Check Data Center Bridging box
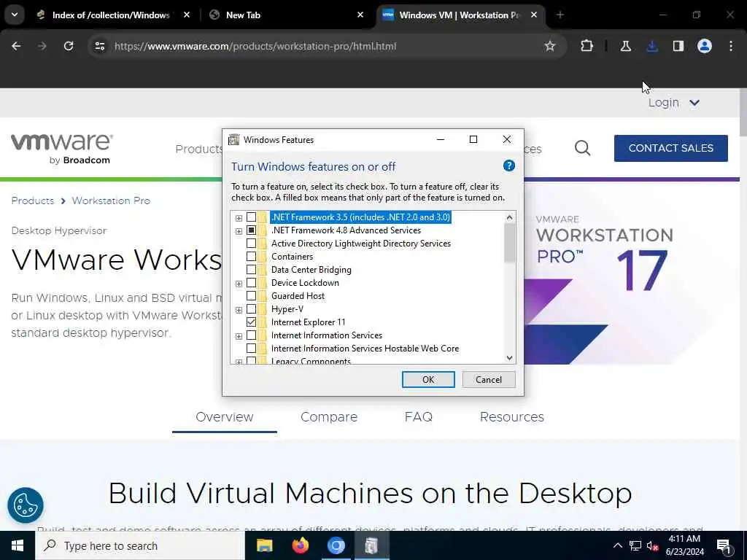The image size is (747, 560). coord(251,270)
